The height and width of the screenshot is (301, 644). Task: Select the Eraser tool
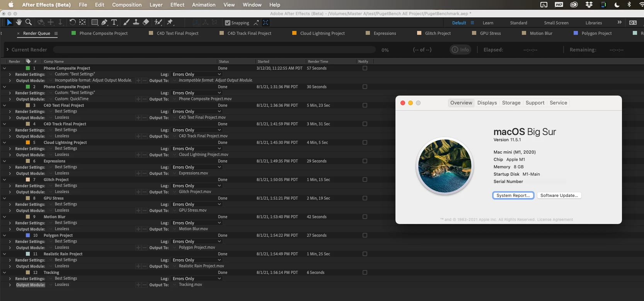[146, 22]
